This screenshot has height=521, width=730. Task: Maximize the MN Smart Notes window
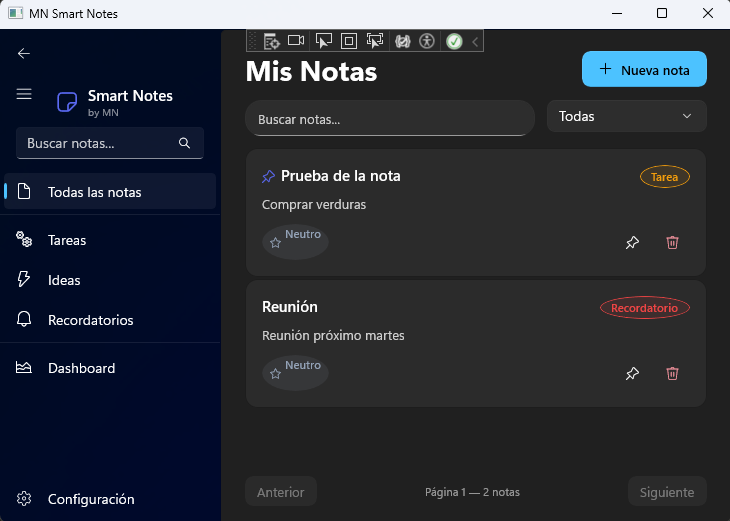[662, 13]
